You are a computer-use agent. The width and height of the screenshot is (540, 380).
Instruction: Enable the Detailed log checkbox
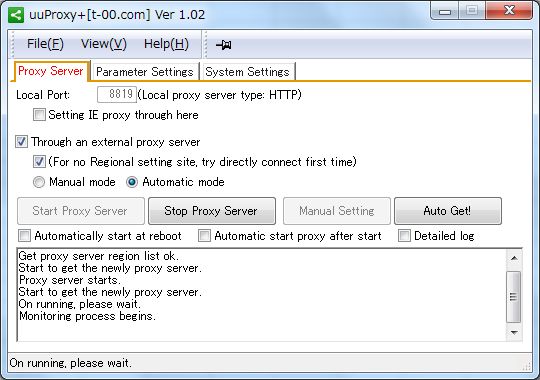click(x=404, y=236)
